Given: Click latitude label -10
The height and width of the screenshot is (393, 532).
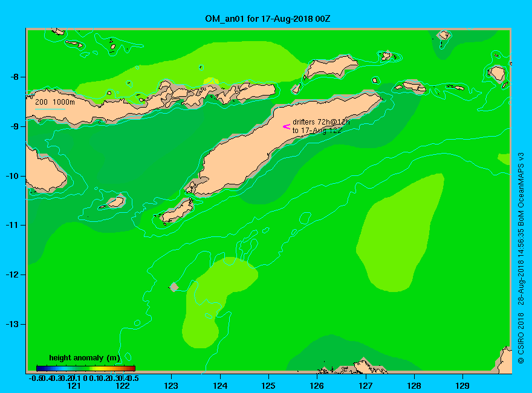Looking at the screenshot, I should pos(12,176).
